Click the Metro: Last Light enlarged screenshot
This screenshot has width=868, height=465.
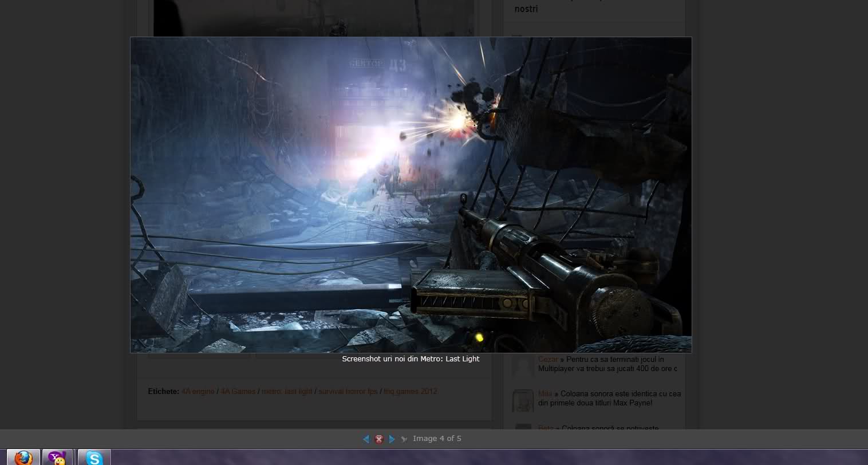[411, 195]
